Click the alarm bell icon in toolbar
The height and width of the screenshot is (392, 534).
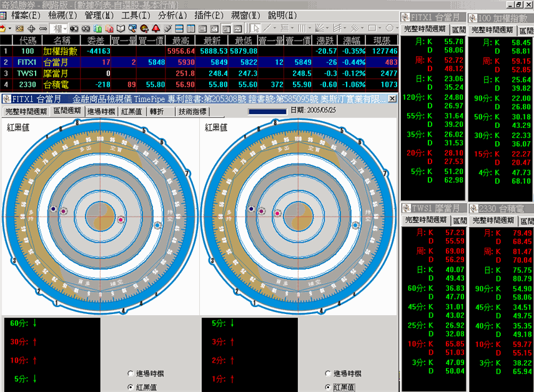156,29
